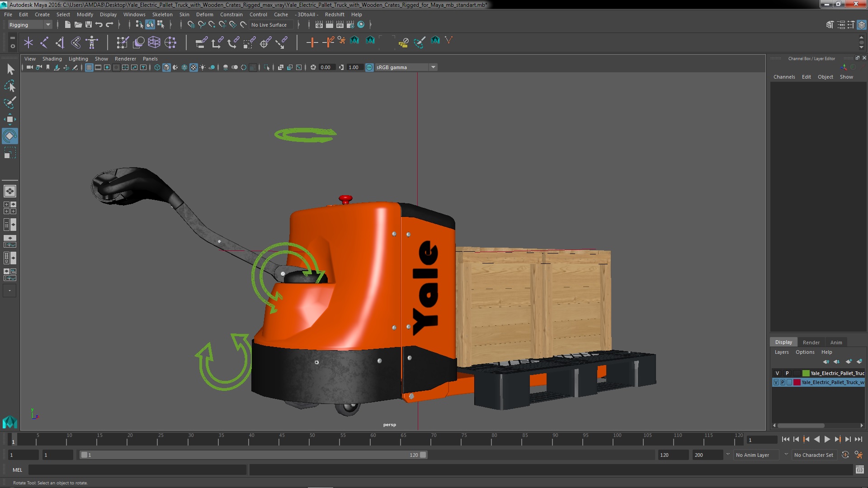Click the Cluster deformer shelf icon
Viewport: 868px width, 488px height.
pos(170,42)
